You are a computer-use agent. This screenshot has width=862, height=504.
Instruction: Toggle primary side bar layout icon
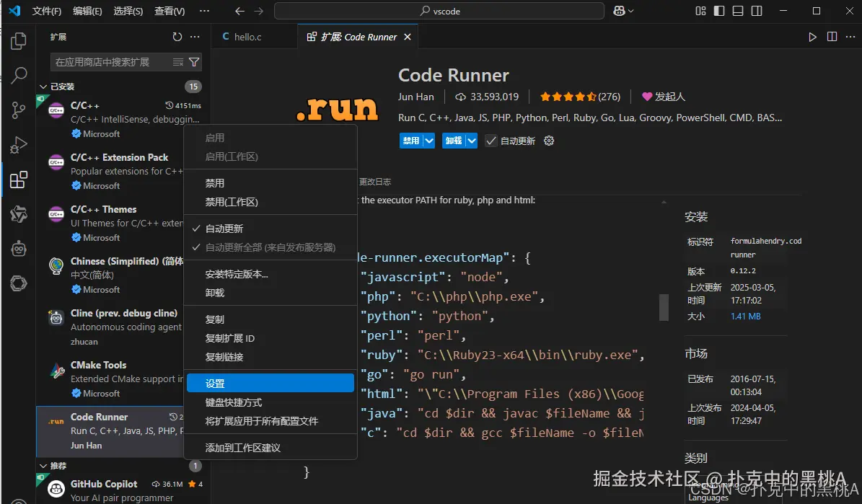coord(719,11)
